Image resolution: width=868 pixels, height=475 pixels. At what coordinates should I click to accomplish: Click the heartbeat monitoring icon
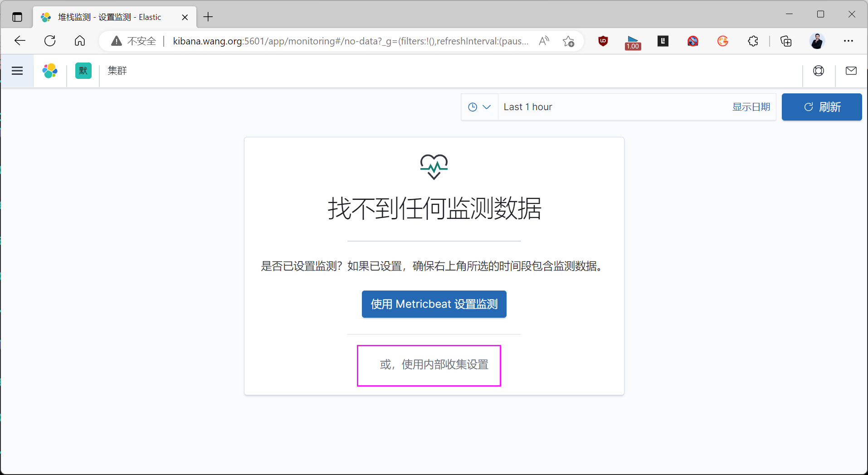pos(434,167)
